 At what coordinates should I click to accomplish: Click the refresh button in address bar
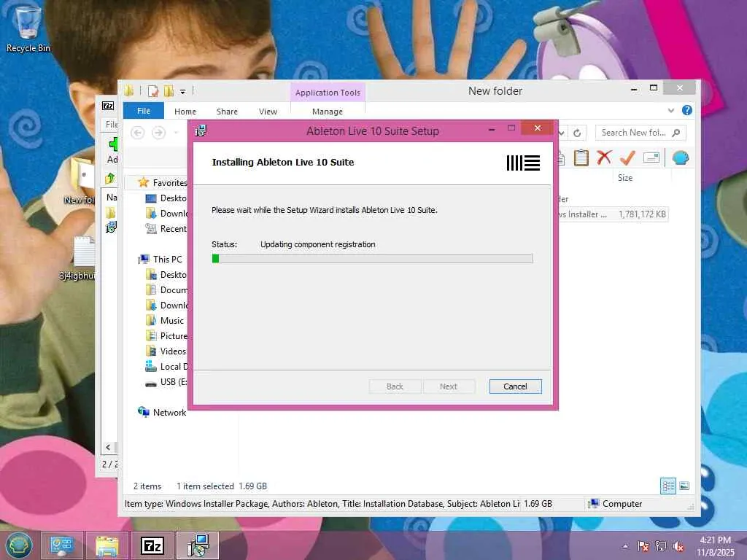coord(577,133)
